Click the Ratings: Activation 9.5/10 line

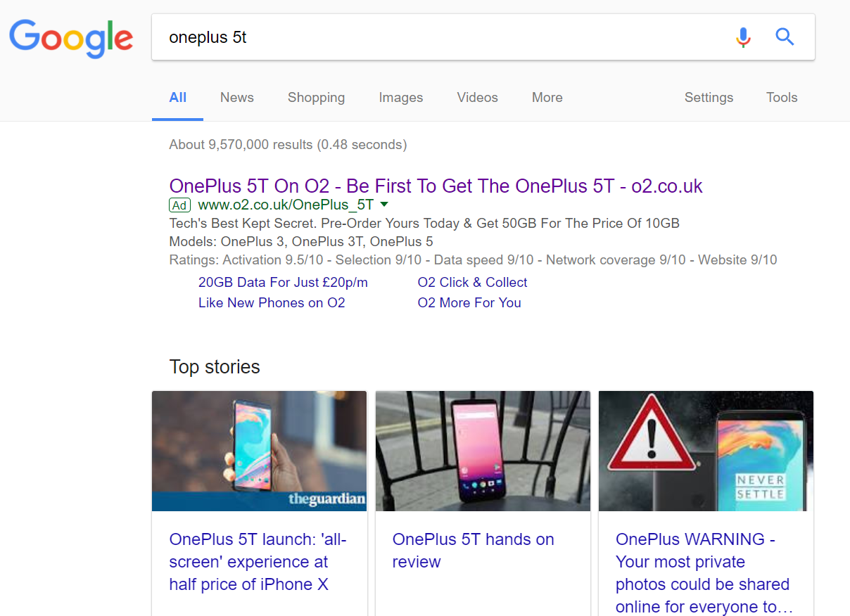point(474,260)
